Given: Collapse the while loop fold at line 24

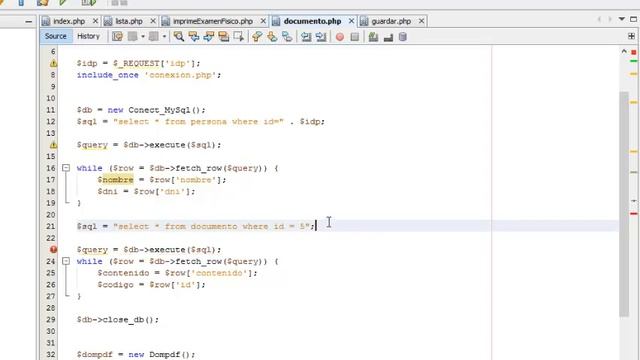Looking at the screenshot, I should coord(66,261).
